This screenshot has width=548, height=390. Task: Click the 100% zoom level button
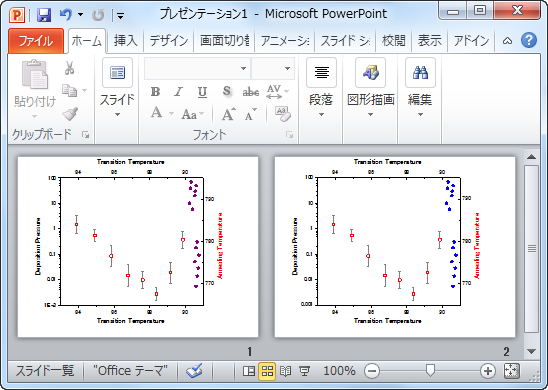coord(339,371)
